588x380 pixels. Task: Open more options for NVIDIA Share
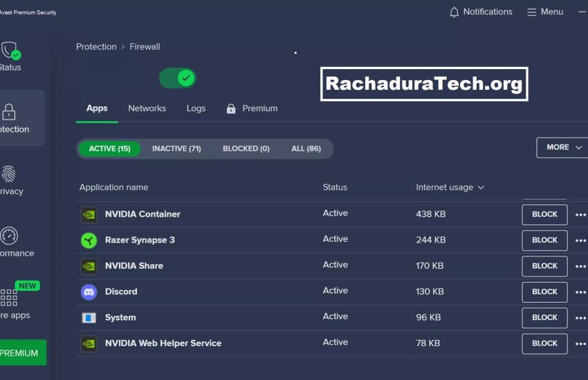pos(580,267)
